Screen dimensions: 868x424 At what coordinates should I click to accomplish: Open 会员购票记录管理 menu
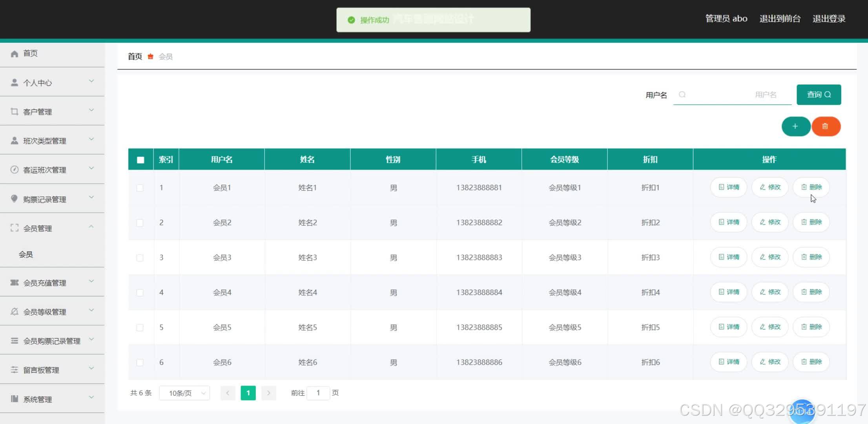[x=52, y=341]
